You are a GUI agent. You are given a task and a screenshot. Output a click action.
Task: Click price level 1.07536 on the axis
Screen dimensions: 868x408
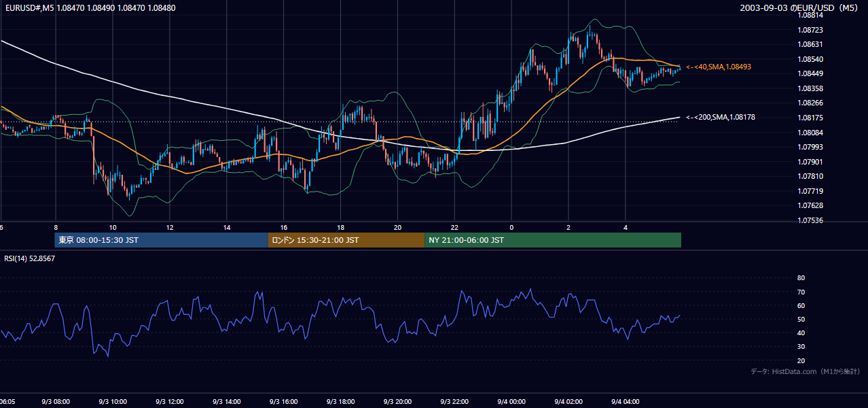[810, 220]
